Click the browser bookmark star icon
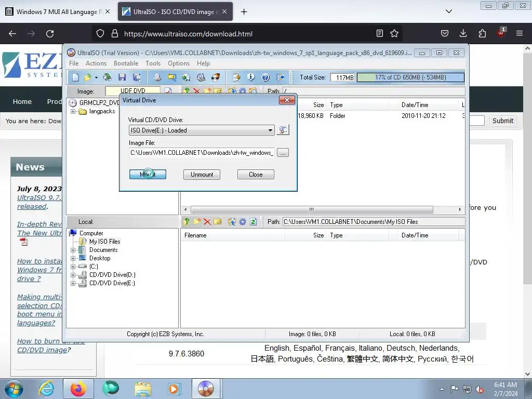 click(x=394, y=33)
